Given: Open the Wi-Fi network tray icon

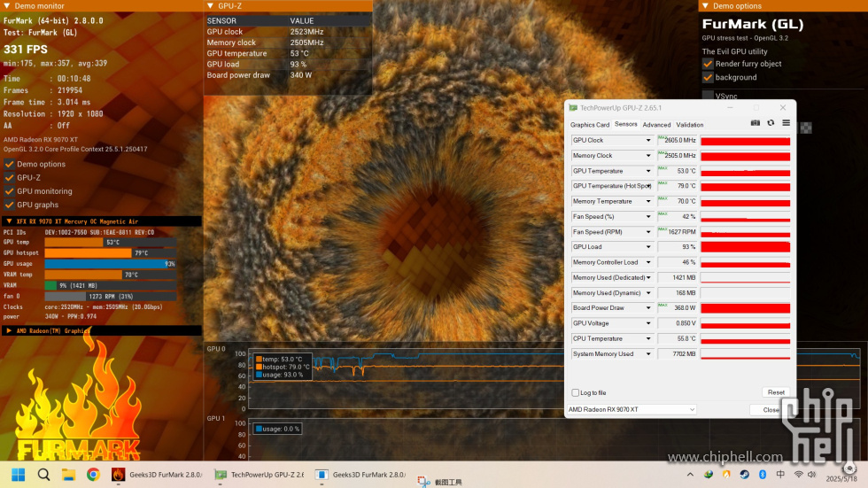Looking at the screenshot, I should click(x=798, y=475).
